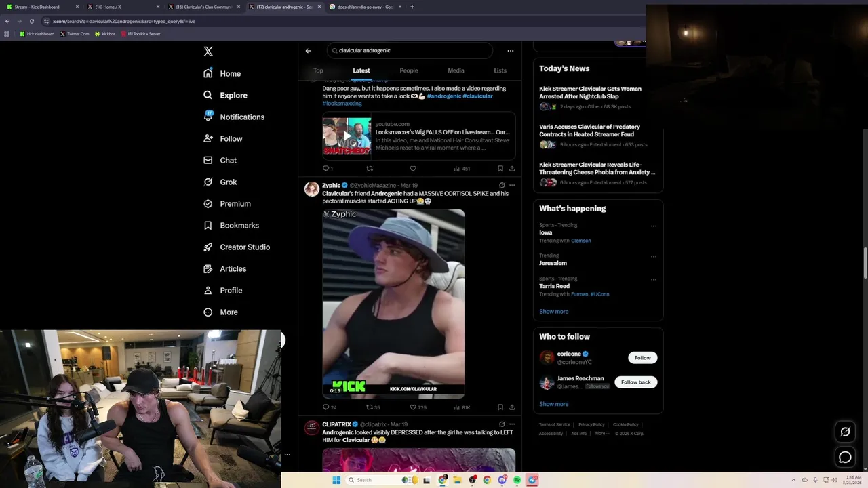Switch to Stream - Kick Dashboard tab

coord(41,7)
